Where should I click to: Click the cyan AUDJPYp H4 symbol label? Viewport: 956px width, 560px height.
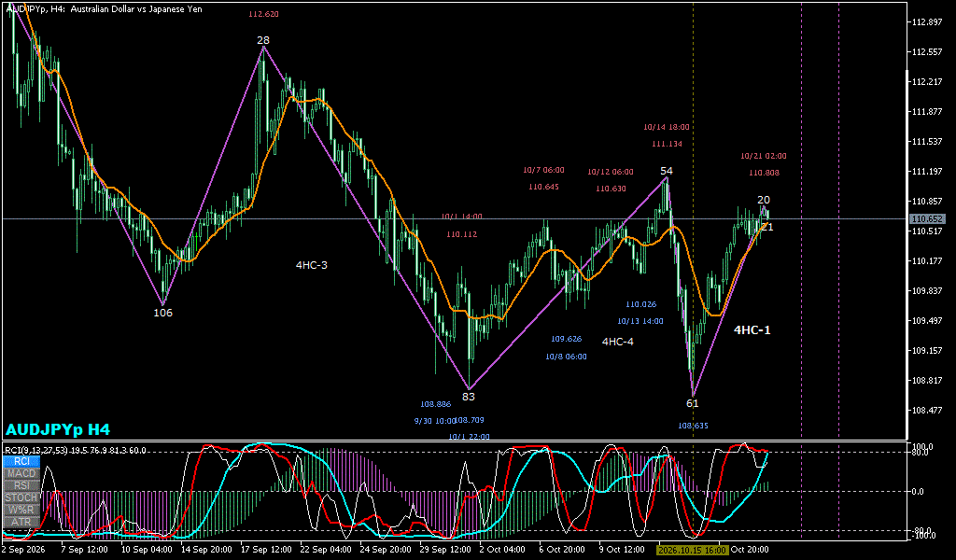tap(58, 429)
